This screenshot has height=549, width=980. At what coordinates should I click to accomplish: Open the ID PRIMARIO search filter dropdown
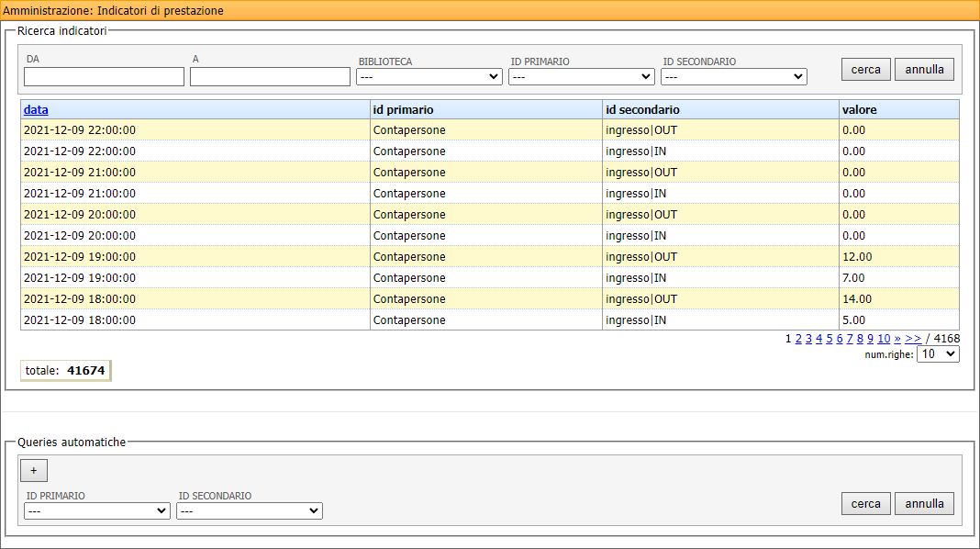(x=581, y=76)
